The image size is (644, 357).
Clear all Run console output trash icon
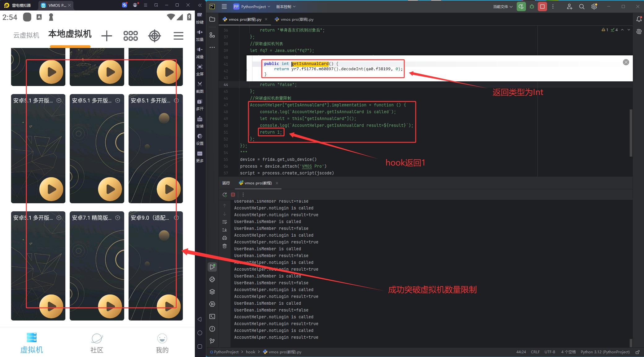coord(225,246)
